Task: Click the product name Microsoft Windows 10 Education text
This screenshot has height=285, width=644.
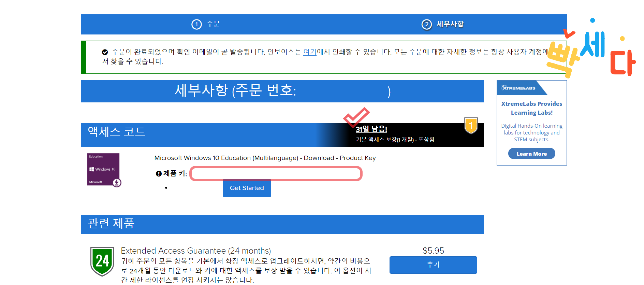Action: click(265, 158)
